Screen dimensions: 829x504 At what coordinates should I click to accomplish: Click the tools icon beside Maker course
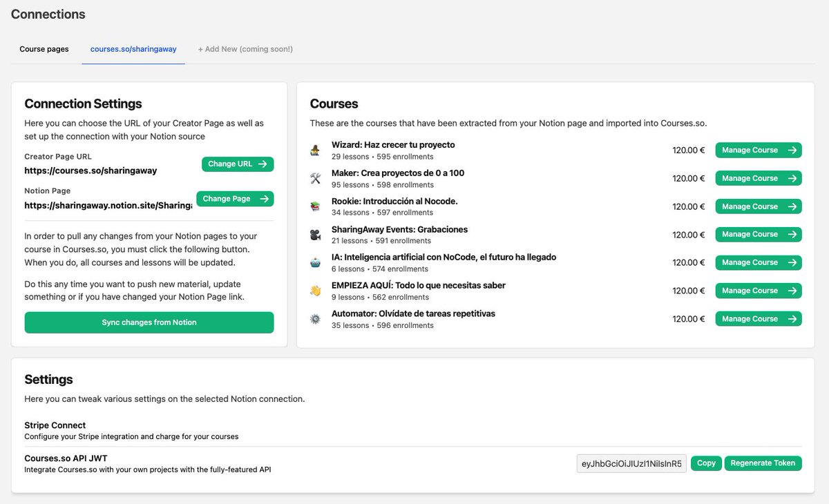coord(315,178)
